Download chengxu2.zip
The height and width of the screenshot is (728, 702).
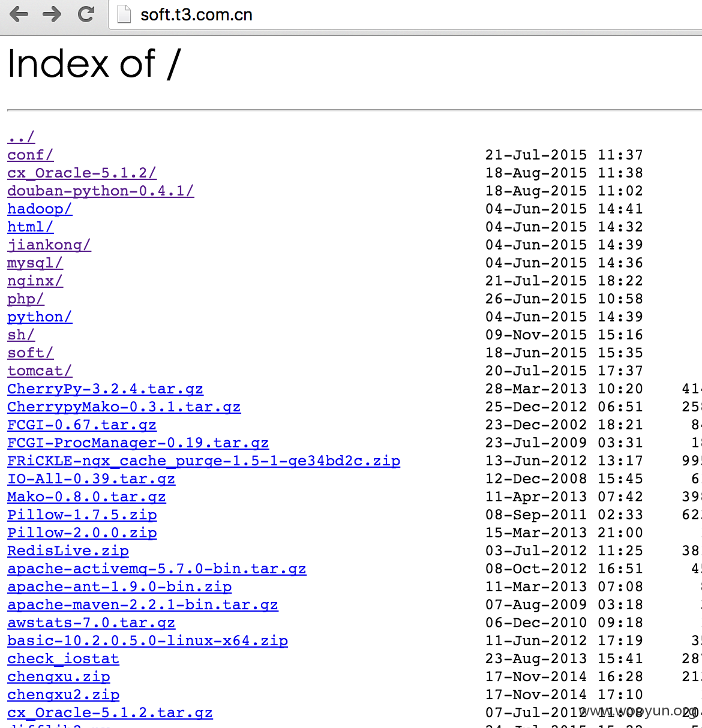63,694
